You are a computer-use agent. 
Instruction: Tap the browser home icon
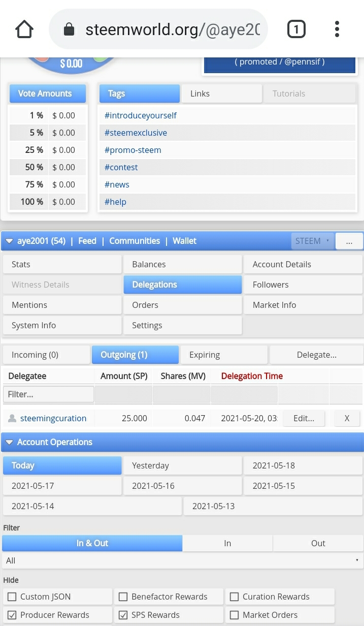24,29
